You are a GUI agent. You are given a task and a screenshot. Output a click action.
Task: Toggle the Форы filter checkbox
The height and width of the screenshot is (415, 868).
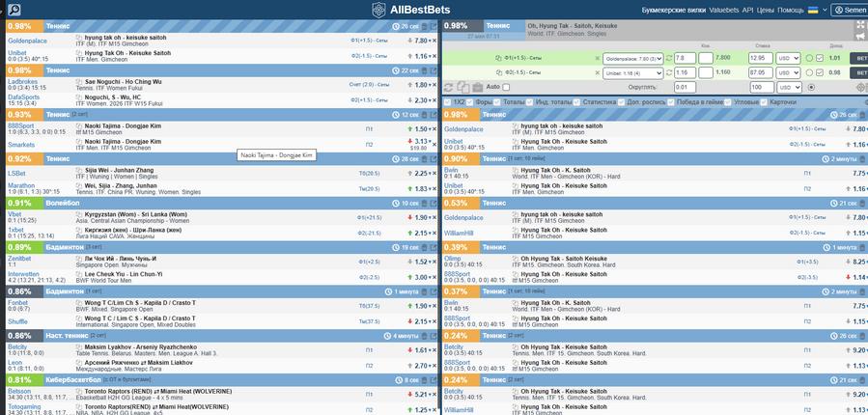click(x=471, y=102)
